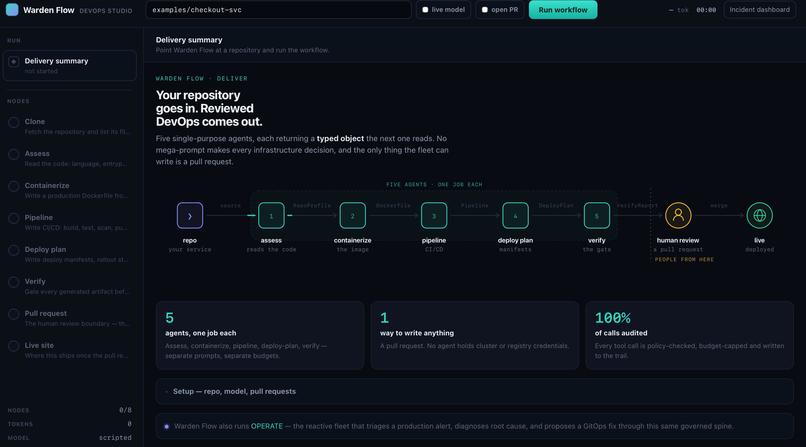806x447 pixels.
Task: Click the 1 way to write anything card
Action: coord(474,336)
